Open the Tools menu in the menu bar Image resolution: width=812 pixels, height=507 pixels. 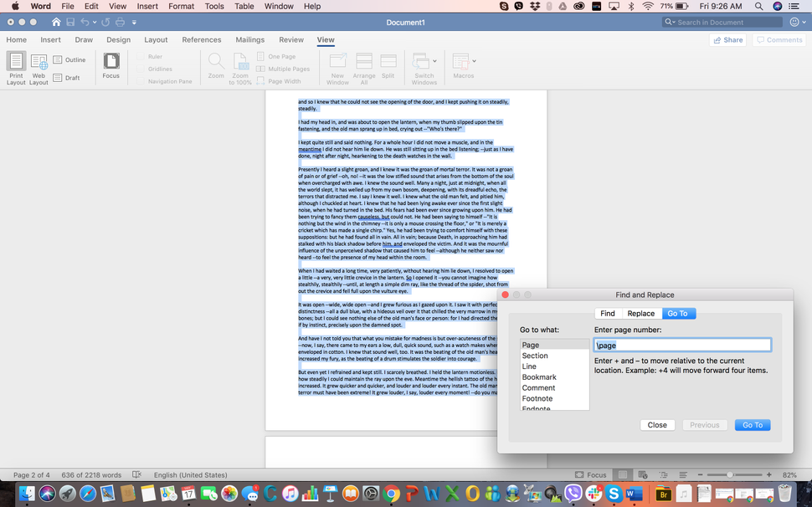pos(214,5)
